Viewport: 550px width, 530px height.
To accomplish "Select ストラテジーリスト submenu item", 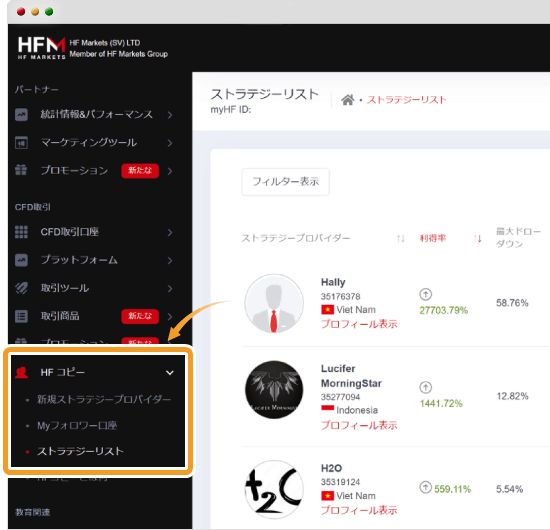I will click(80, 451).
